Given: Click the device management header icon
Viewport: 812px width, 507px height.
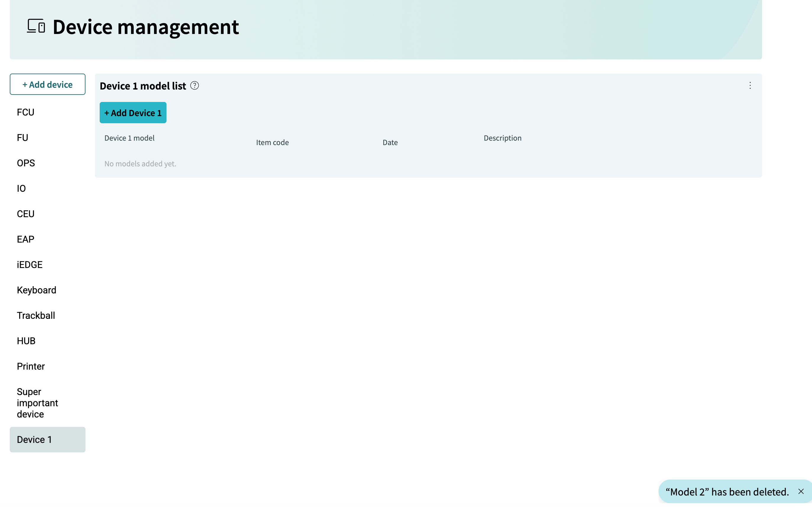Looking at the screenshot, I should [36, 26].
